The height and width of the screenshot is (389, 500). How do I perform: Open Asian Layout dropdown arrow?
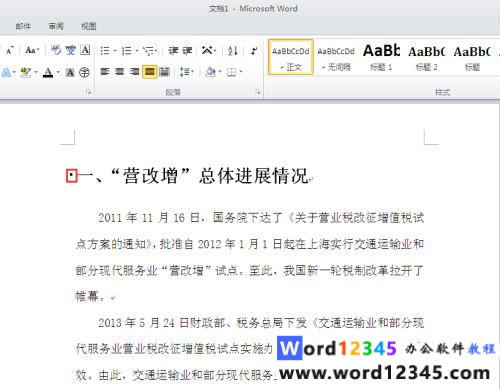(x=216, y=51)
